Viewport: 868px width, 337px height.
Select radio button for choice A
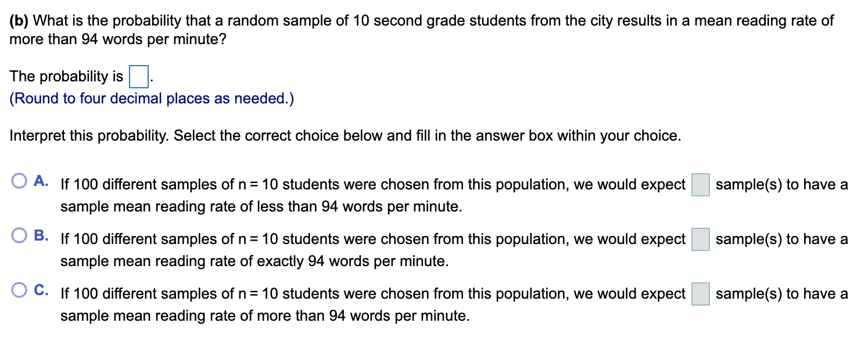pyautogui.click(x=19, y=182)
